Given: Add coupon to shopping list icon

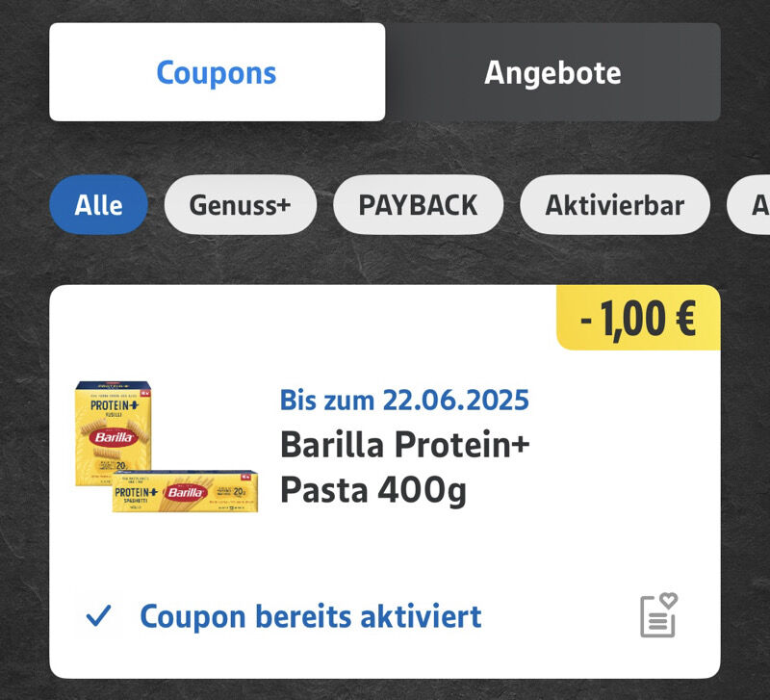Looking at the screenshot, I should [658, 615].
